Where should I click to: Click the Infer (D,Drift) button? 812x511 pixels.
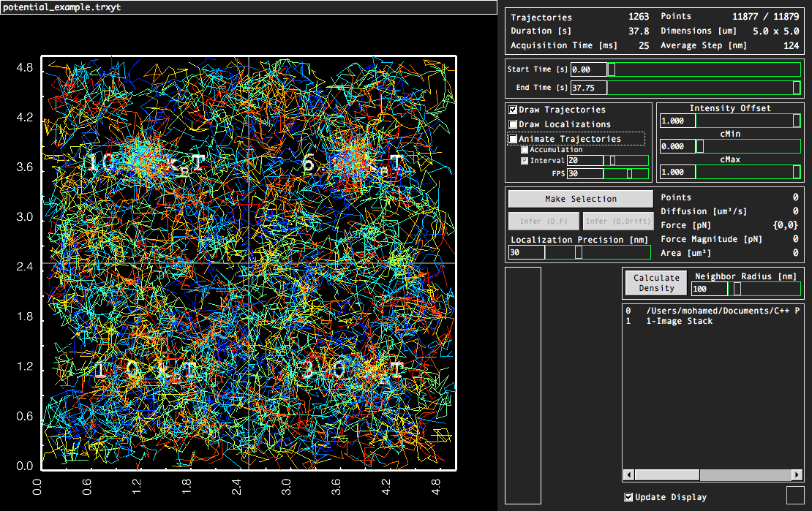617,222
